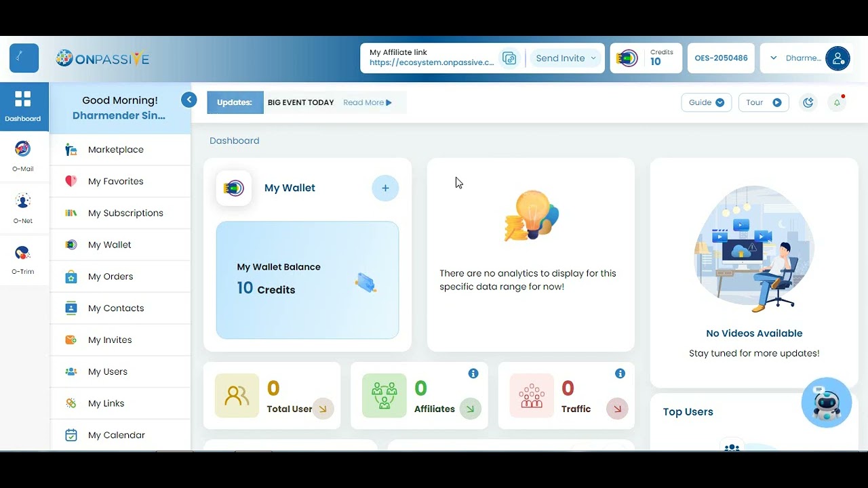Open My Links in the side menu
Screen dimensions: 868x488
point(121,403)
